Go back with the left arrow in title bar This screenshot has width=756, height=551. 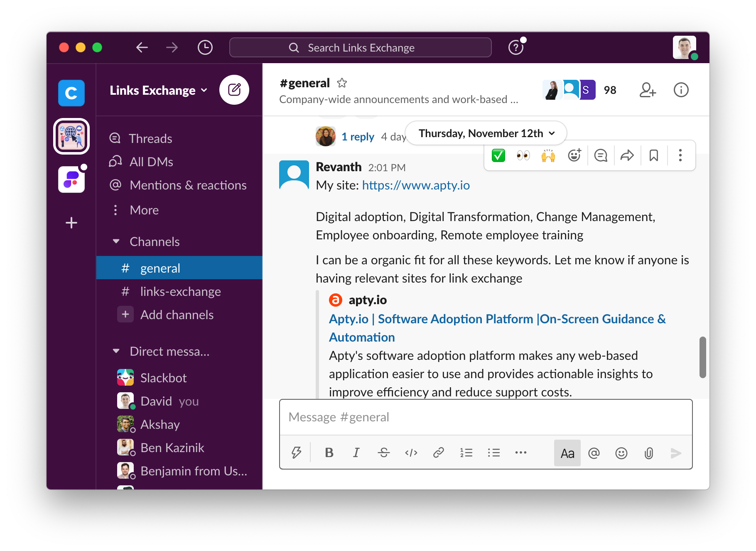point(142,47)
